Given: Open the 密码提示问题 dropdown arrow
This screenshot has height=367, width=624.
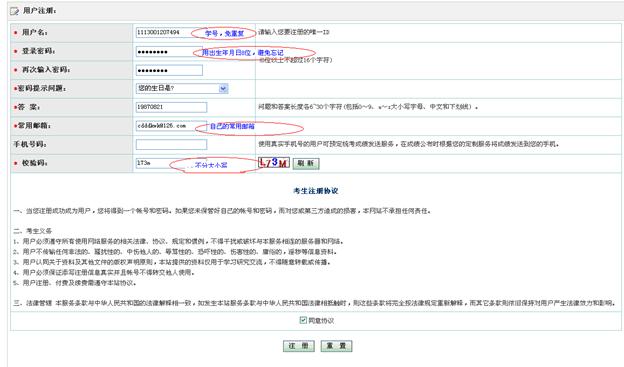Looking at the screenshot, I should click(x=223, y=88).
